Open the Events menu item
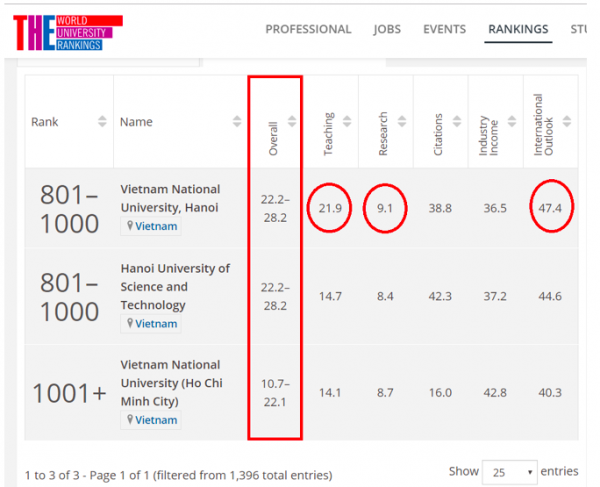This screenshot has height=487, width=600. coord(444,29)
